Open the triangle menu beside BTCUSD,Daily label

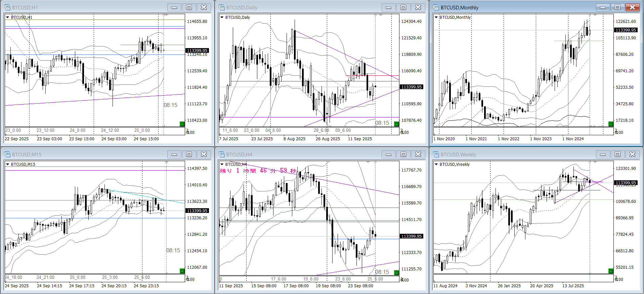(x=222, y=17)
